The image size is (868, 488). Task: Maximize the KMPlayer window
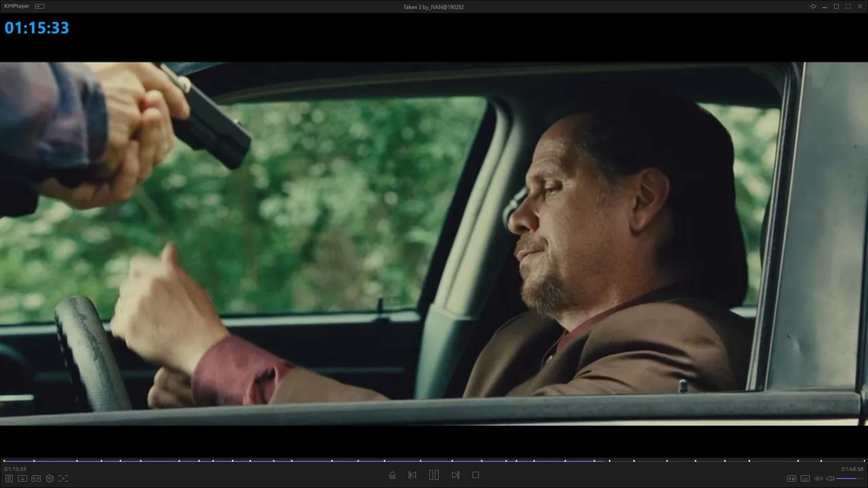tap(836, 6)
